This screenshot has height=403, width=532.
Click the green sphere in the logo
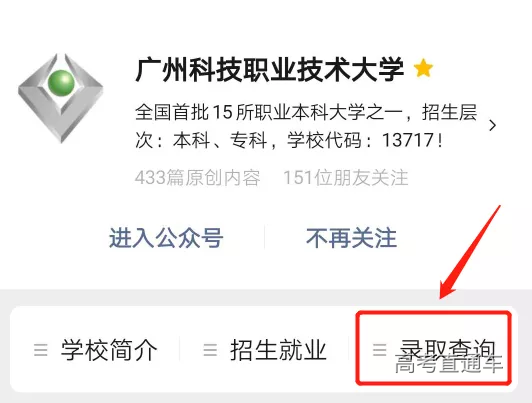point(61,82)
